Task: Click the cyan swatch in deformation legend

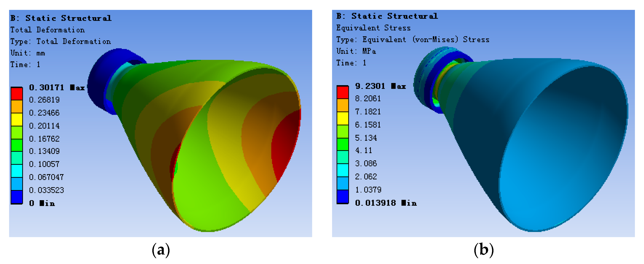Action: [x=17, y=171]
